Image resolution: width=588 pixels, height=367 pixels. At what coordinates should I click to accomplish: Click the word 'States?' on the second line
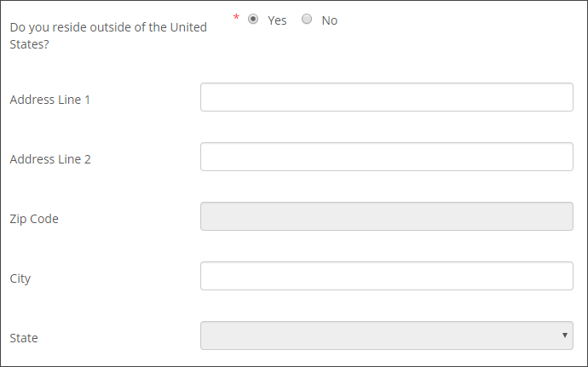(x=29, y=43)
